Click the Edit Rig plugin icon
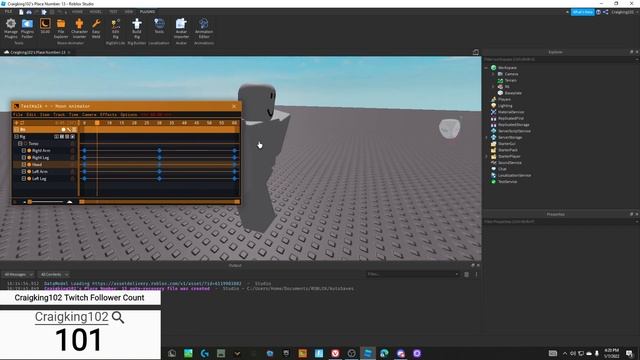Image resolution: width=640 pixels, height=360 pixels. 116,28
